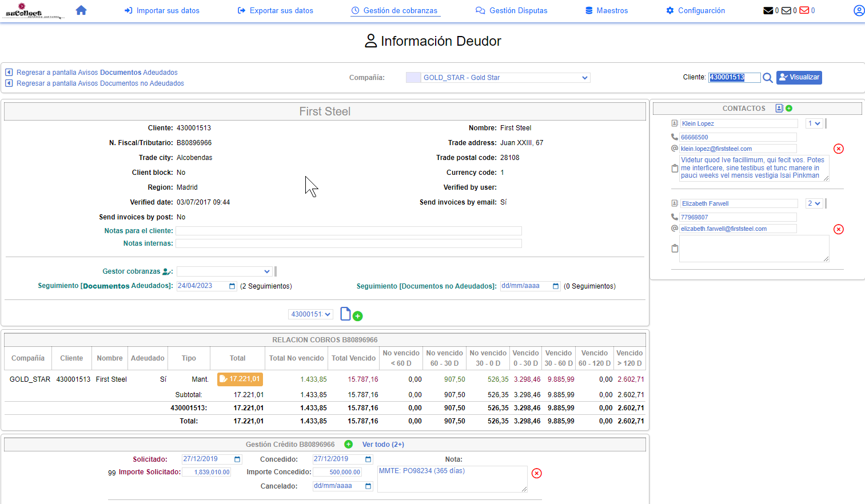
Task: Click Notas internas field
Action: point(349,243)
